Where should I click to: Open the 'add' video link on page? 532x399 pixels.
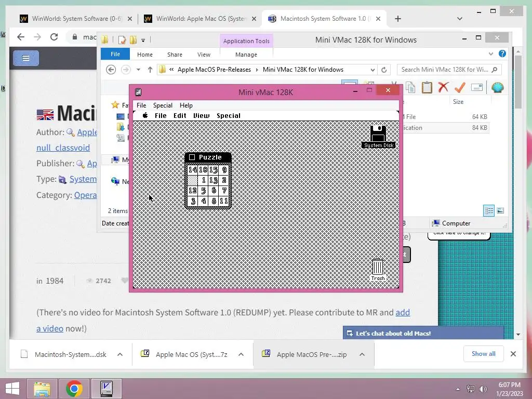click(x=403, y=312)
